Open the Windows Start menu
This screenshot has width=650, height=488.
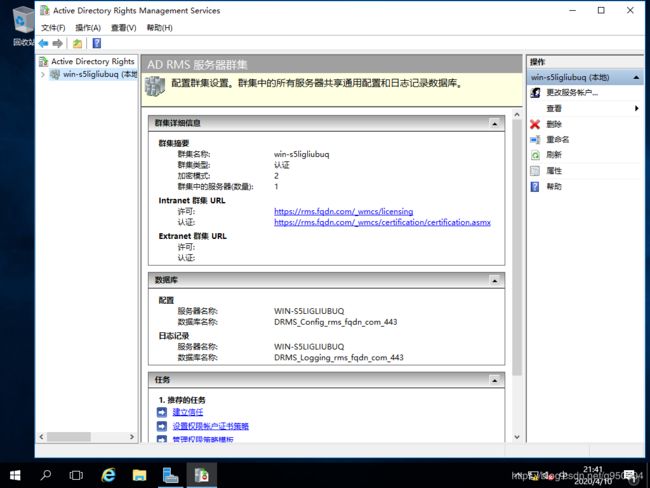[15, 475]
